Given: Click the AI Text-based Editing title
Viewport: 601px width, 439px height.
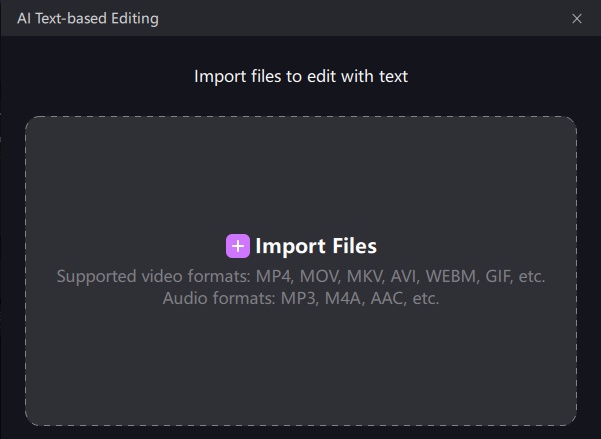Looking at the screenshot, I should click(87, 18).
